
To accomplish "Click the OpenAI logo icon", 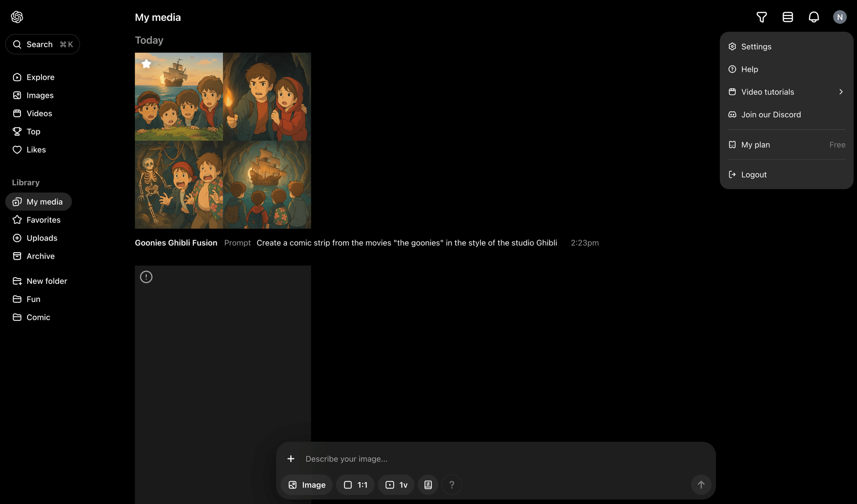I will [17, 17].
